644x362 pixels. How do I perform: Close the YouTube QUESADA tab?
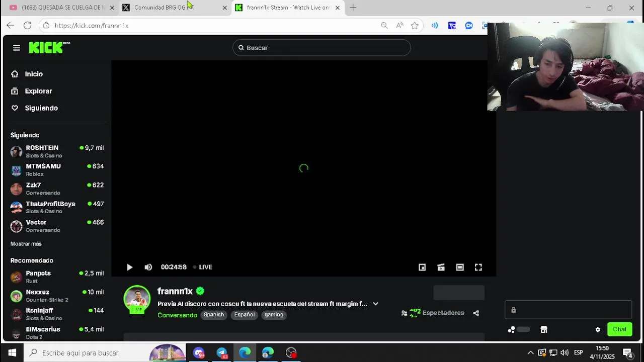112,8
